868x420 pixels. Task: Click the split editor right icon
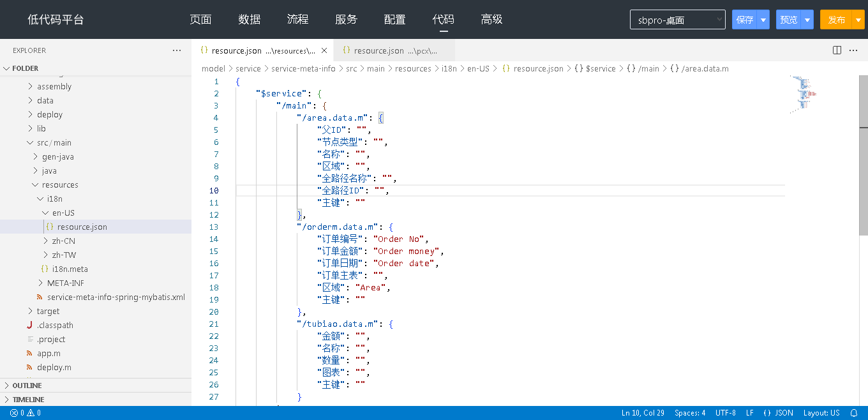837,50
